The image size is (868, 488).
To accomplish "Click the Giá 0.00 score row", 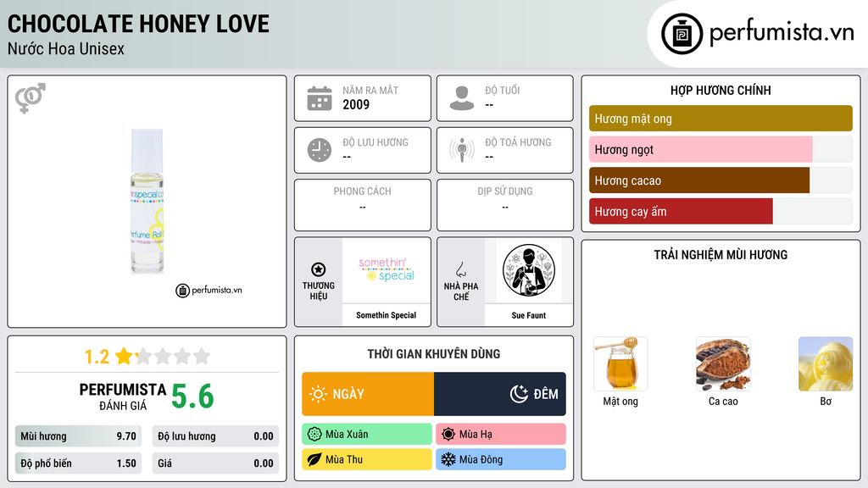I will click(215, 463).
